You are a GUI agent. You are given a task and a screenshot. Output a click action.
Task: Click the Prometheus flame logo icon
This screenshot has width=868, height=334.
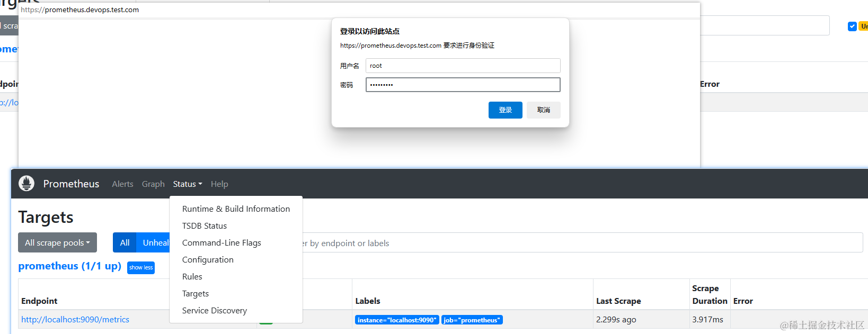26,183
